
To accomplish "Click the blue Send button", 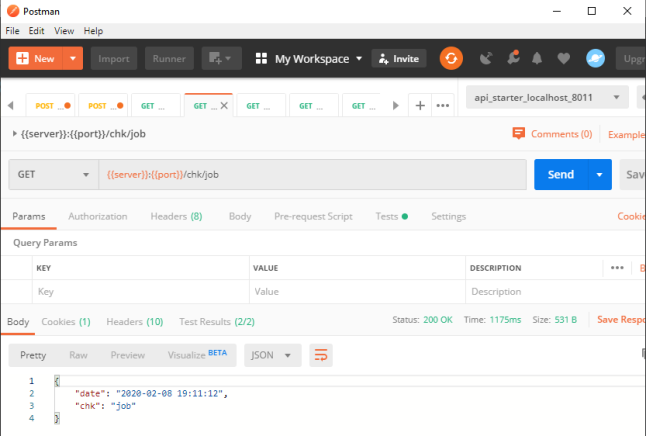I will pos(561,175).
